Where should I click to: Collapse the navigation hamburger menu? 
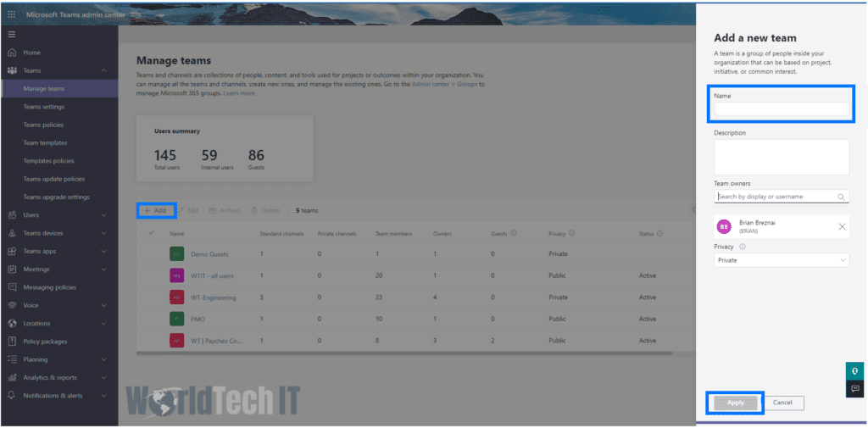coord(12,35)
